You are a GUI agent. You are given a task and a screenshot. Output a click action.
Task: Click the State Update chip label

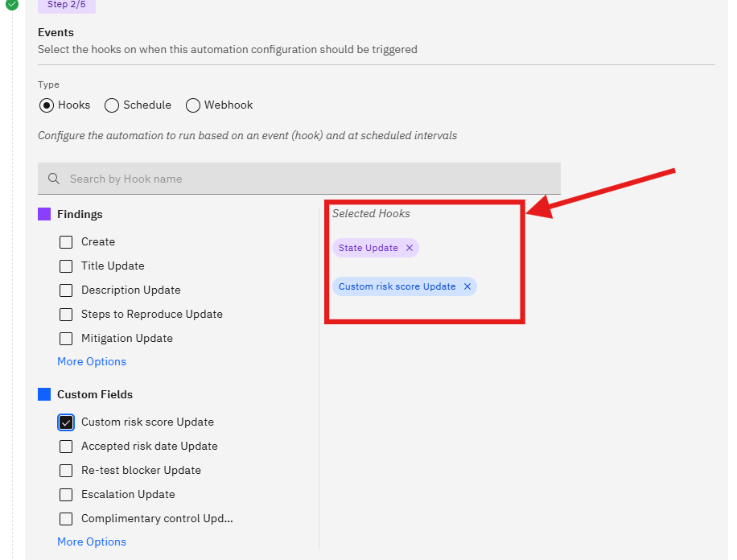(x=368, y=248)
